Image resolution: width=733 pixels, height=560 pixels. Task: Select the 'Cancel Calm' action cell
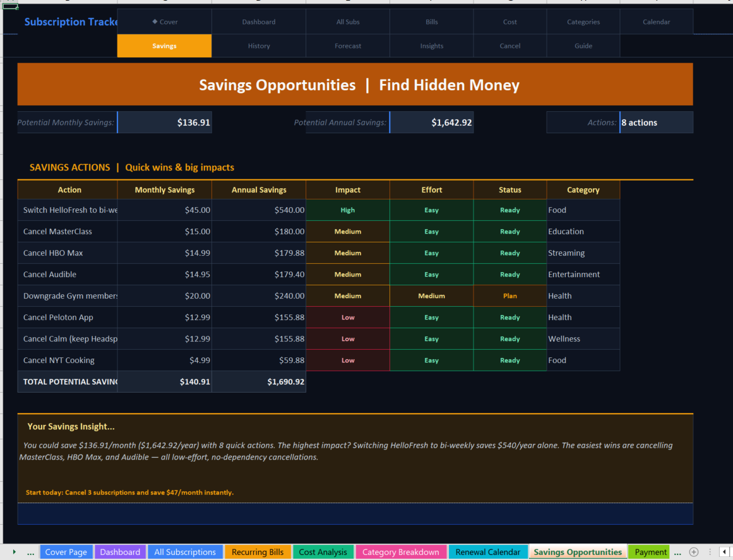(68, 339)
